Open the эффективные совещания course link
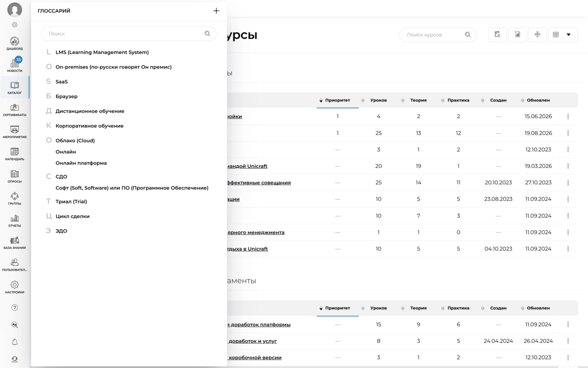The image size is (588, 368). click(x=259, y=182)
